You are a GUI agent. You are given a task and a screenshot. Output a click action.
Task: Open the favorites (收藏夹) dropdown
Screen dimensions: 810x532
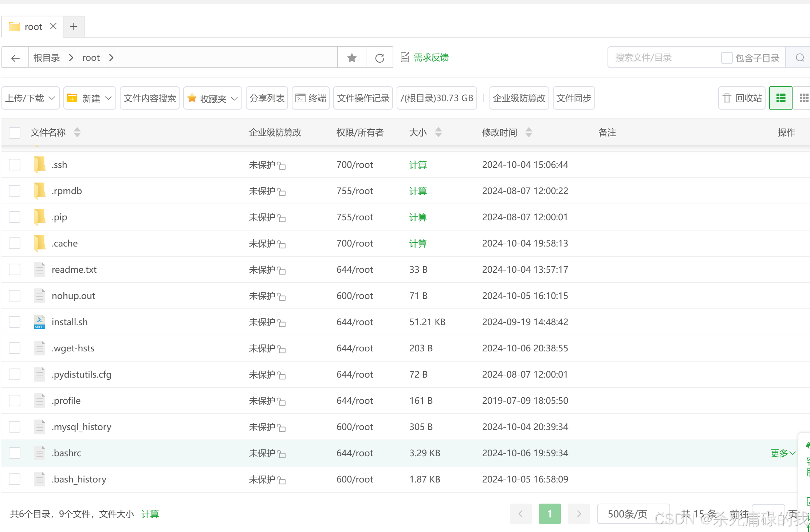213,98
